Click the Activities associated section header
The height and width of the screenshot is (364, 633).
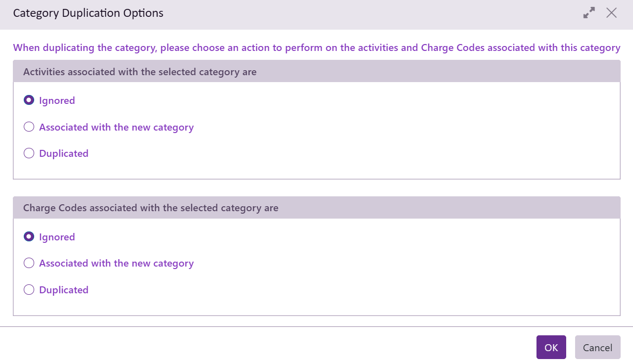[x=140, y=72]
